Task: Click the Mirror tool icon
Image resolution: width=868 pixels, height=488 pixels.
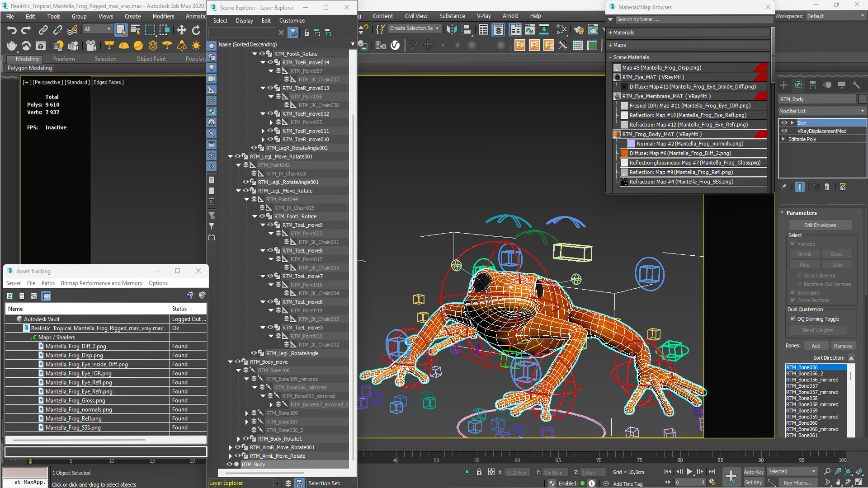Action: (452, 30)
